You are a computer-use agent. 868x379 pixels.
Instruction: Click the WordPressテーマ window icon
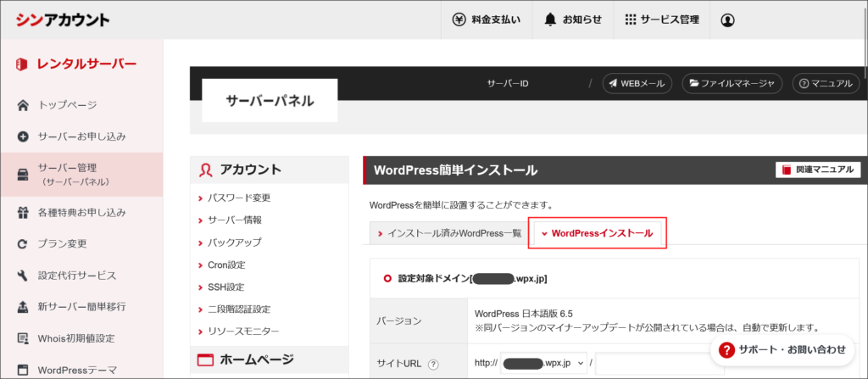pos(23,370)
